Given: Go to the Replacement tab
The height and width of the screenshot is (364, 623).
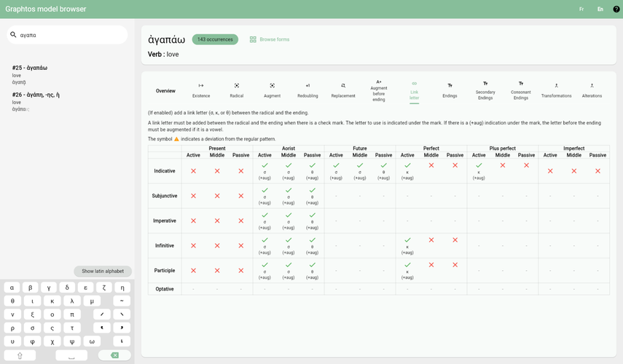Looking at the screenshot, I should coord(343,90).
